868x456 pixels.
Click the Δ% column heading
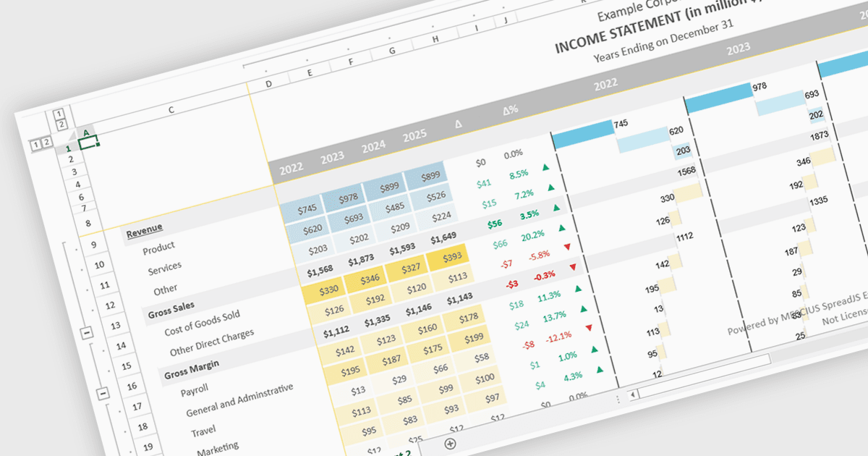pyautogui.click(x=511, y=111)
